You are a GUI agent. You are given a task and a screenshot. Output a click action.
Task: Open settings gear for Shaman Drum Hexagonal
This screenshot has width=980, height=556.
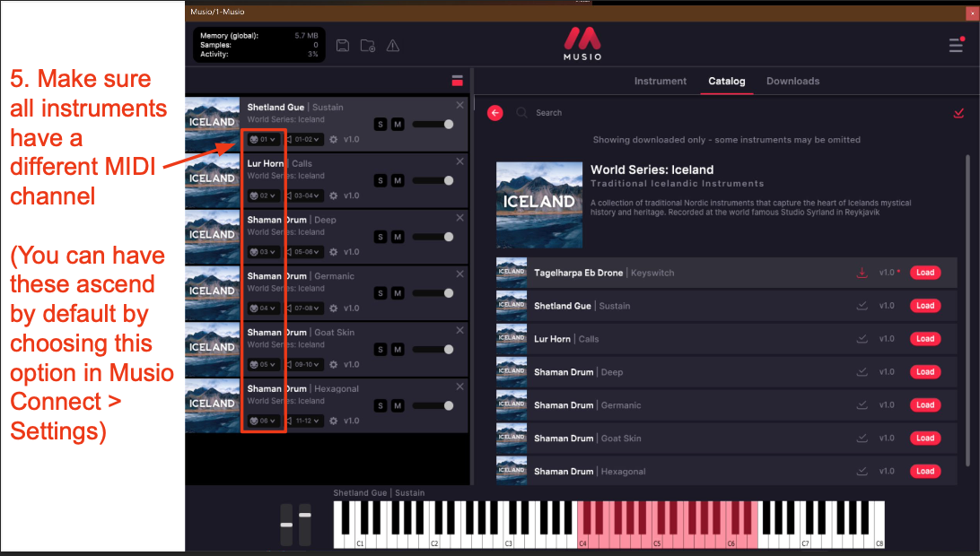tap(334, 421)
